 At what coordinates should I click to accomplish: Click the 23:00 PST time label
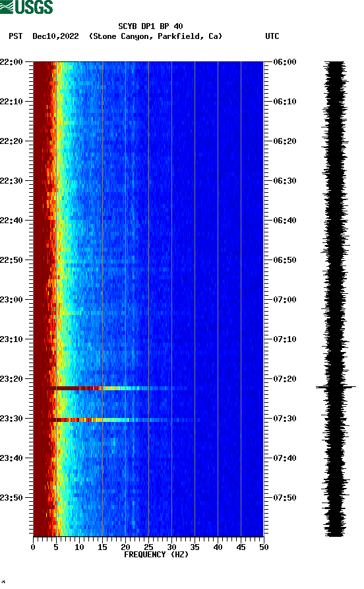point(11,300)
